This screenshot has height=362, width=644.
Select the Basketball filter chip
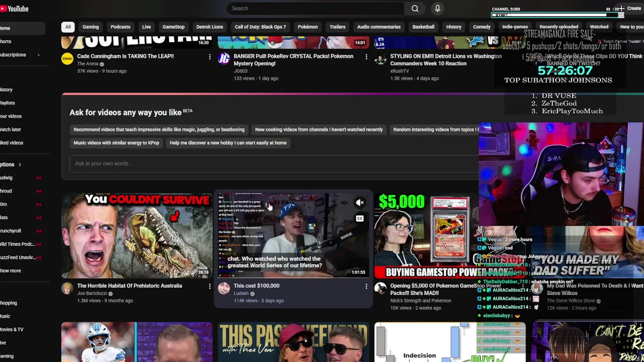423,27
